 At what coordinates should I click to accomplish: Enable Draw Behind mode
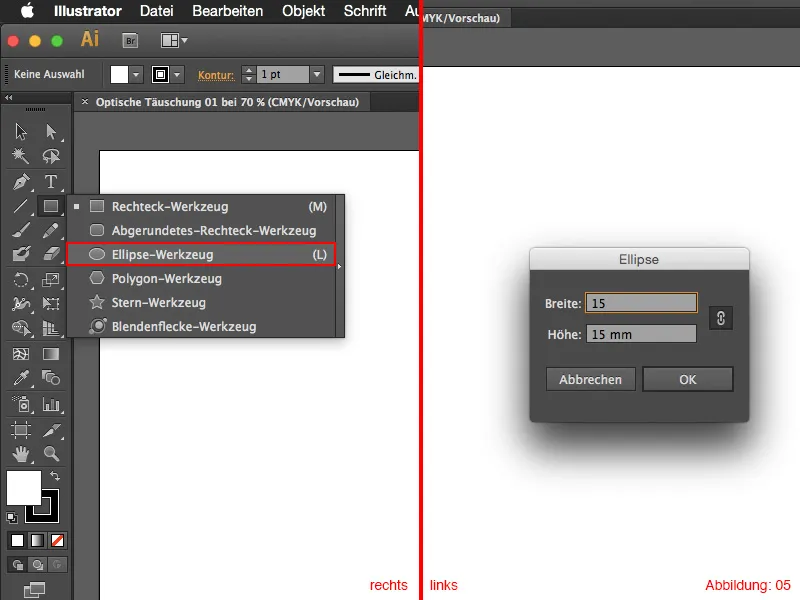pyautogui.click(x=37, y=565)
